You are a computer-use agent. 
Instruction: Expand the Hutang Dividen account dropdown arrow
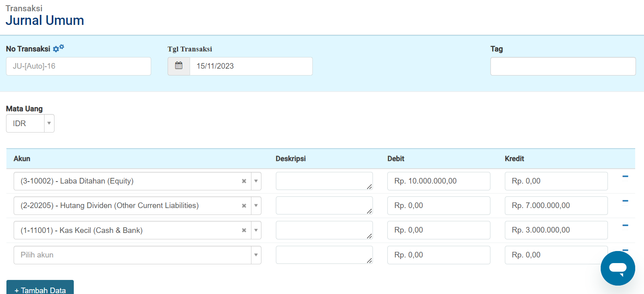[x=256, y=206]
